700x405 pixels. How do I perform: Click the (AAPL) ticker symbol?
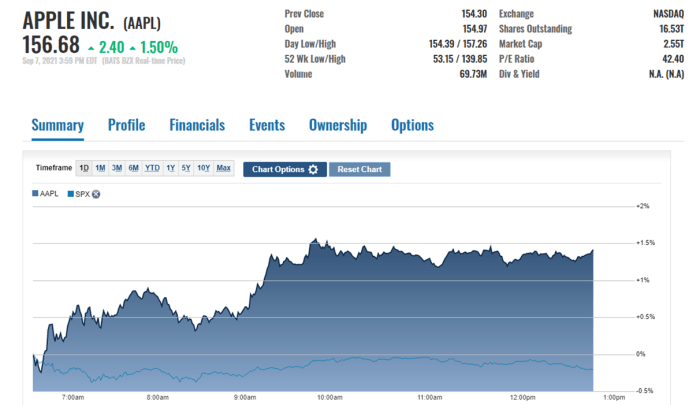(x=142, y=23)
